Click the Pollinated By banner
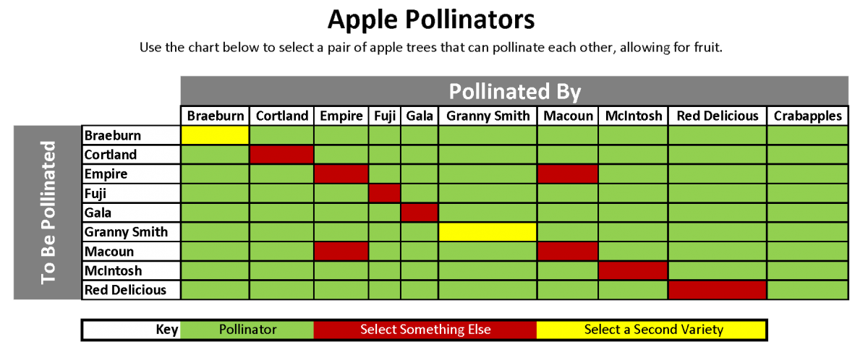This screenshot has width=868, height=355. pyautogui.click(x=514, y=91)
